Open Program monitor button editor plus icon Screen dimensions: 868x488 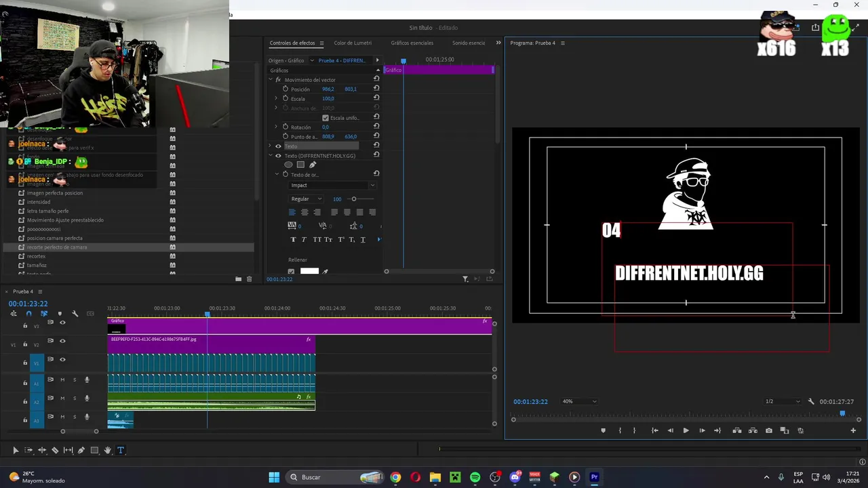point(853,430)
